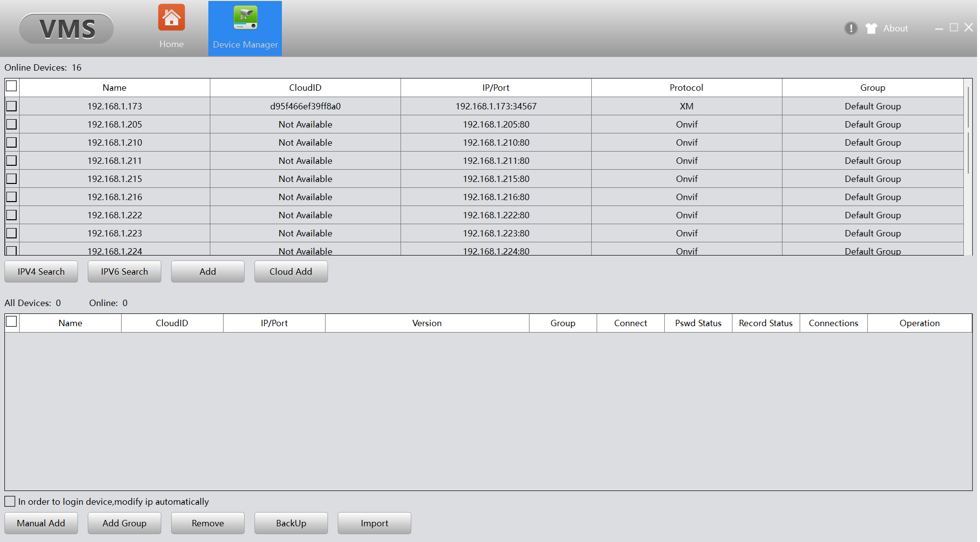
Task: Click the Remove button
Action: [208, 523]
